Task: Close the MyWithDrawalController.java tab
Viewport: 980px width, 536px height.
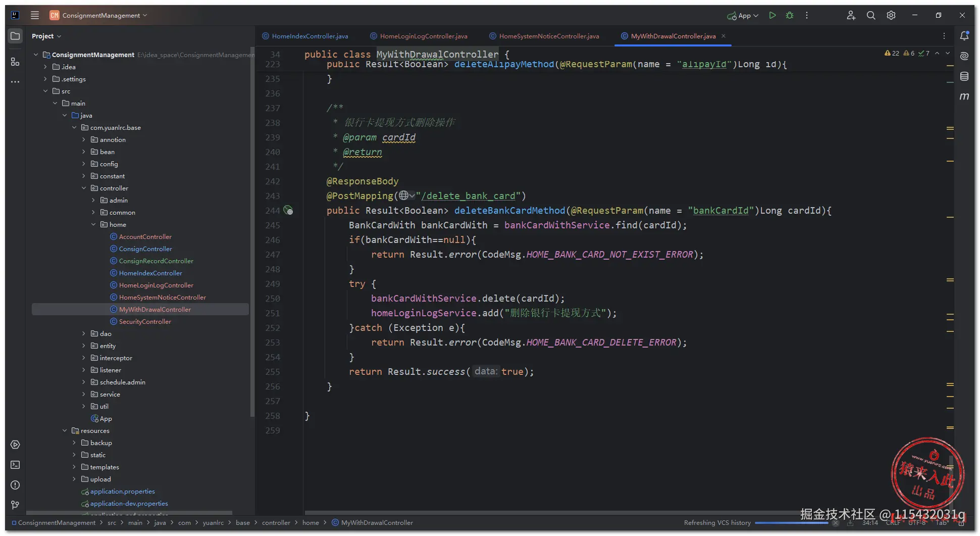Action: (724, 36)
